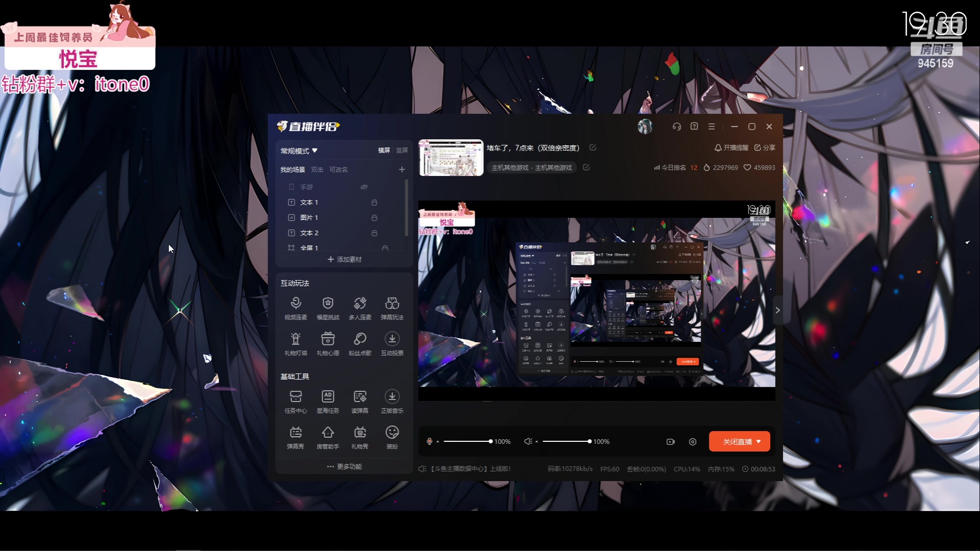Click the 更多功能 more features link
This screenshot has width=980, height=551.
click(x=345, y=467)
